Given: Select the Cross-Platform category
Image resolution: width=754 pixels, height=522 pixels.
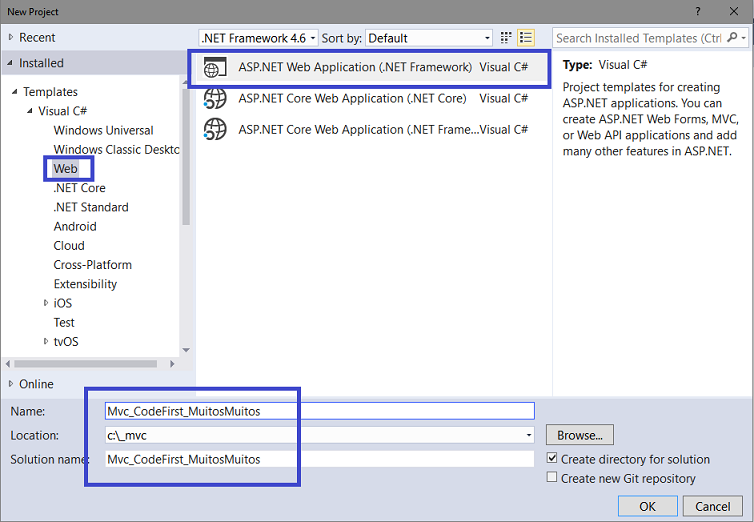Looking at the screenshot, I should [93, 265].
